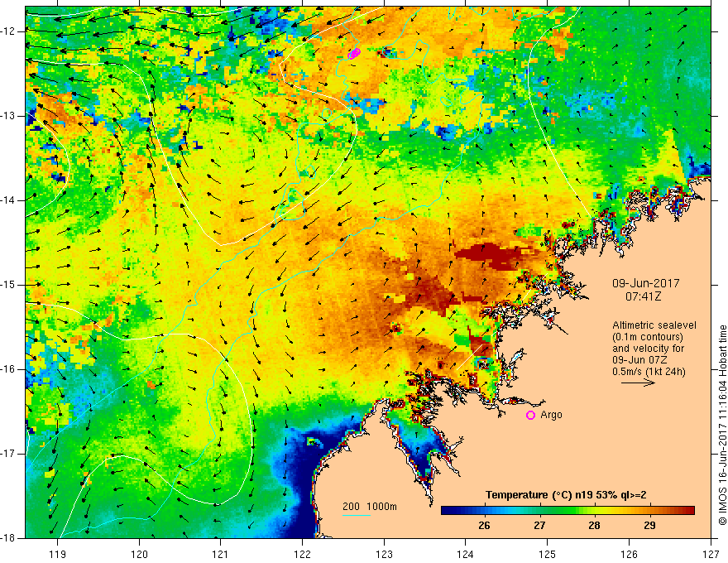728x563 pixels.
Task: Click the dark red end of color bar
Action: (689, 511)
